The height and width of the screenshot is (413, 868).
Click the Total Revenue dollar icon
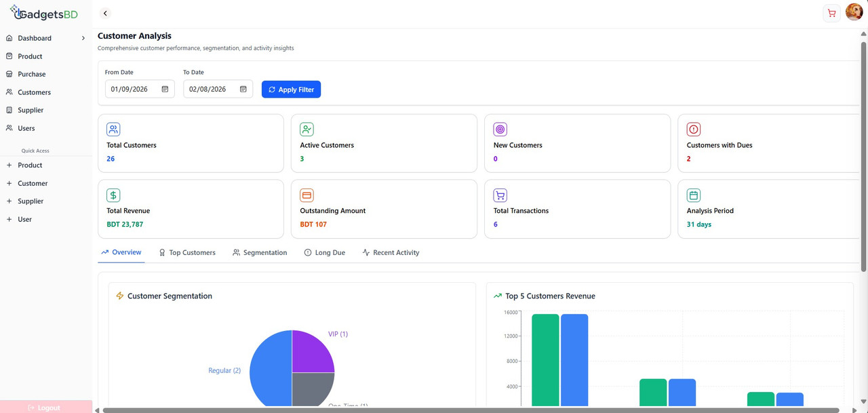[113, 195]
